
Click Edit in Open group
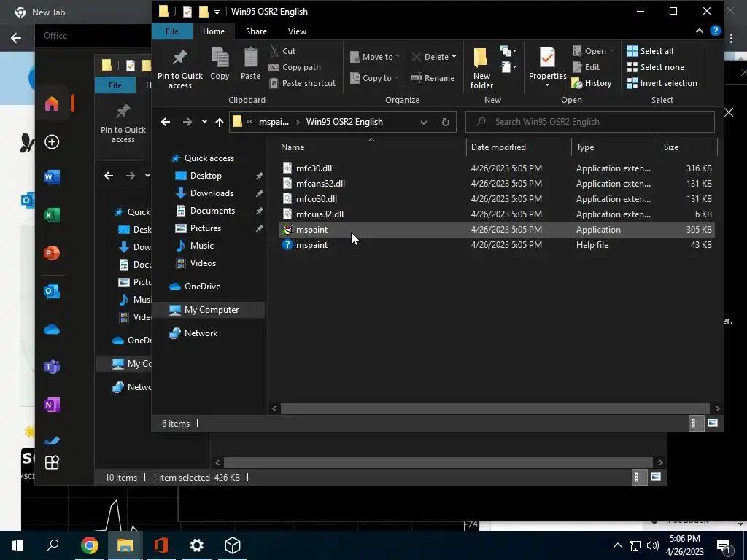pos(586,67)
